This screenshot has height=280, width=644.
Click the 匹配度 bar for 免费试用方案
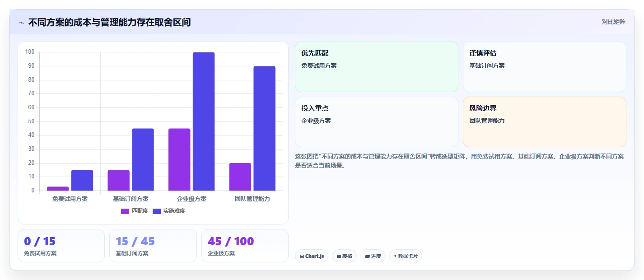point(58,188)
